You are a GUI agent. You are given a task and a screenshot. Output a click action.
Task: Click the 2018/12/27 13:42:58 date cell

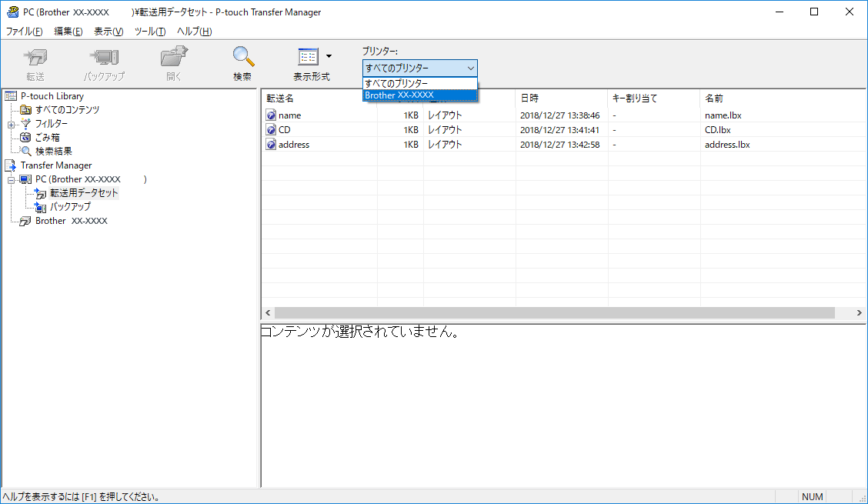click(559, 145)
